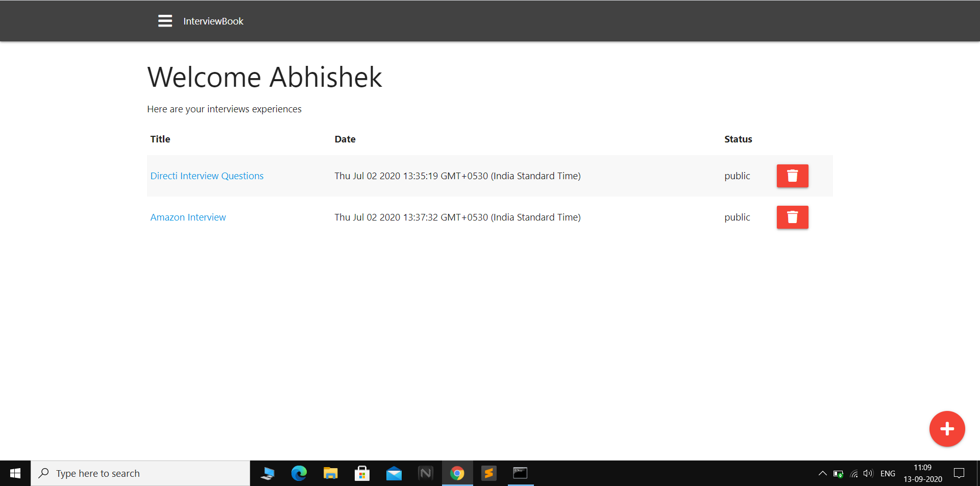The width and height of the screenshot is (980, 486).
Task: Click public status of Amazon Interview row
Action: pyautogui.click(x=737, y=217)
